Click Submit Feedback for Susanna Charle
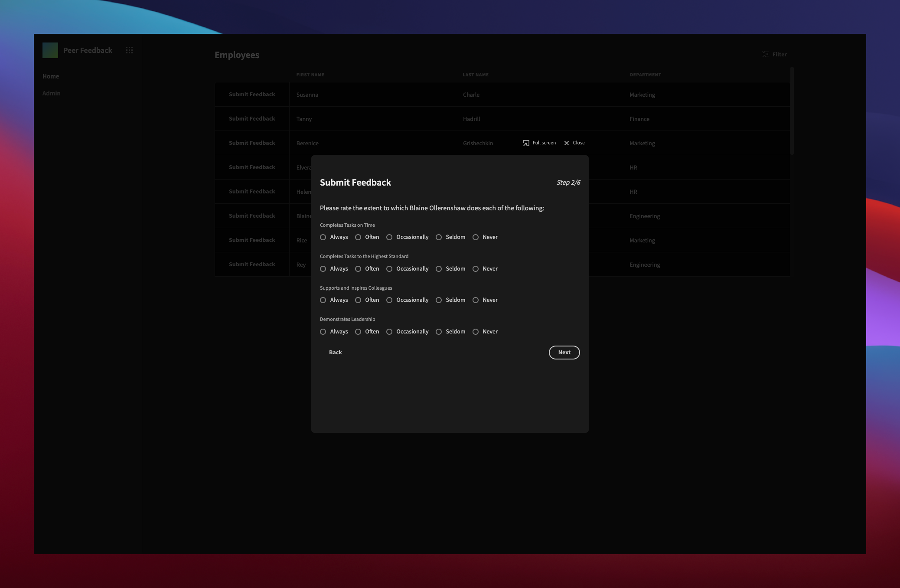Image resolution: width=900 pixels, height=588 pixels. coord(252,95)
